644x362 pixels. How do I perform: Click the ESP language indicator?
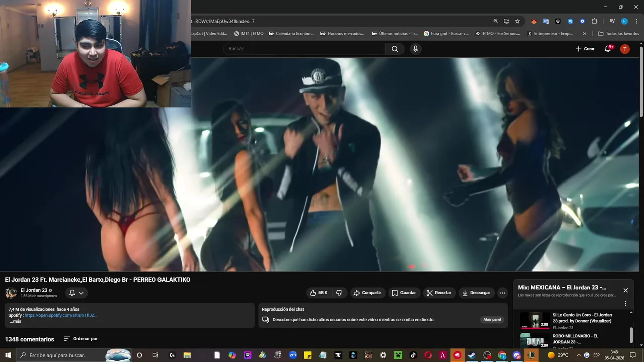pyautogui.click(x=597, y=355)
